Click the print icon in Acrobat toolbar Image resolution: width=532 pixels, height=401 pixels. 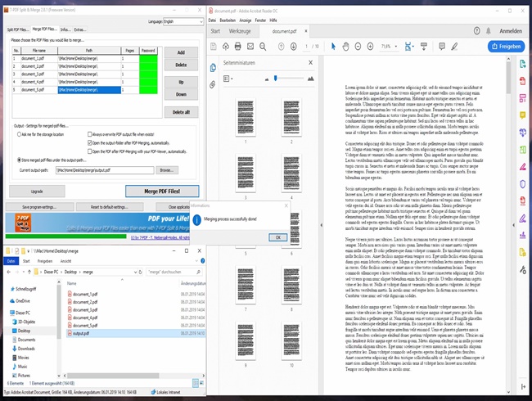tap(238, 47)
